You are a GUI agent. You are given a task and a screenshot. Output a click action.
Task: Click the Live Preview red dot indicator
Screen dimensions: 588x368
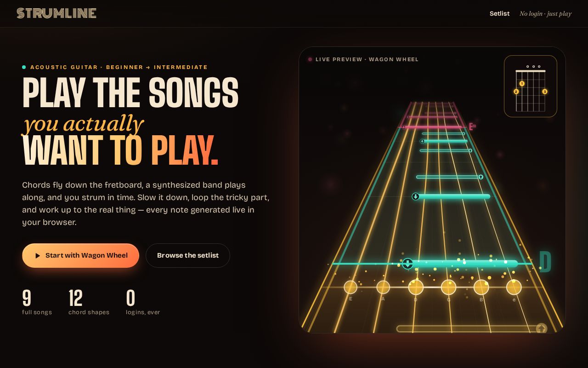pos(310,59)
